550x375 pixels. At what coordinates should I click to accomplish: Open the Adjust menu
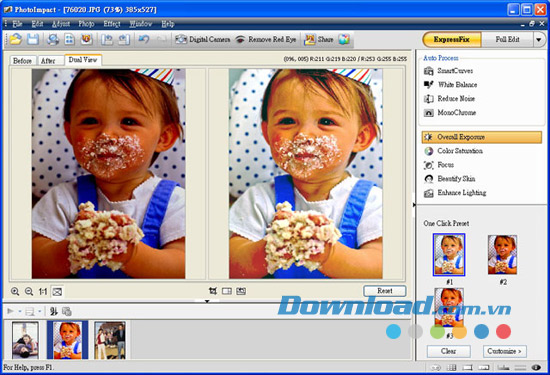pyautogui.click(x=61, y=24)
